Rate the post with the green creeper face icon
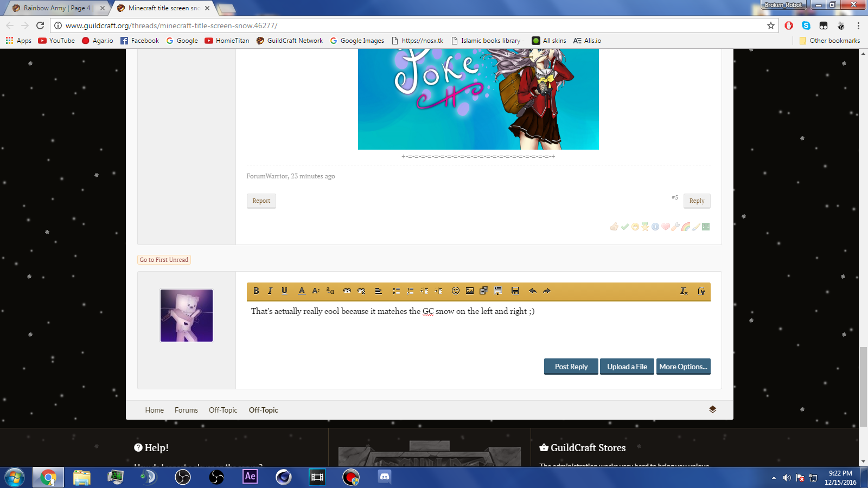This screenshot has height=488, width=868. click(x=706, y=227)
